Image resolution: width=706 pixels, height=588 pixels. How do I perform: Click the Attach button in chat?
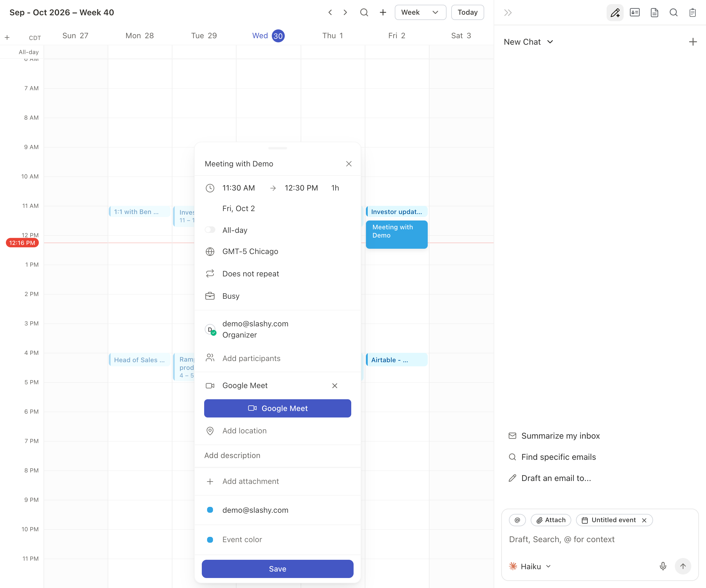(x=551, y=520)
